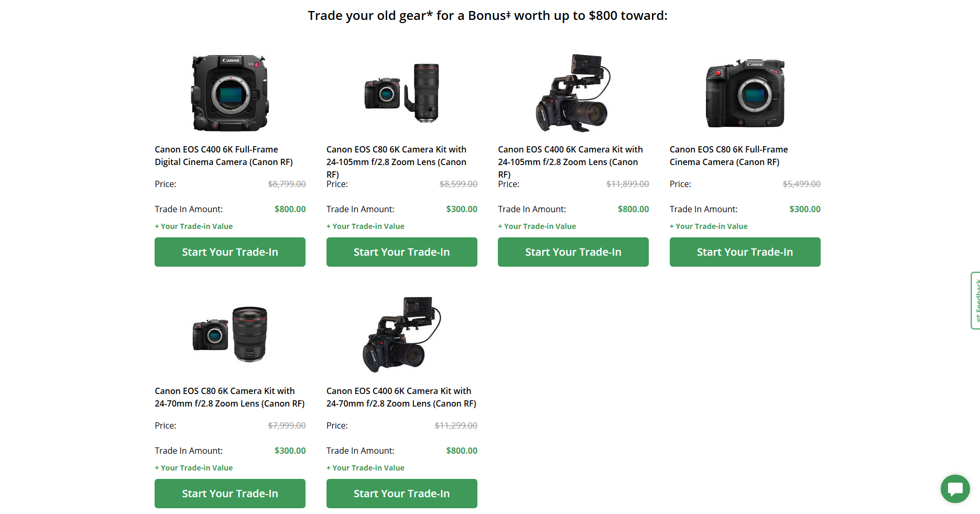Open Your Trade-in Value under the C400 body

[193, 226]
